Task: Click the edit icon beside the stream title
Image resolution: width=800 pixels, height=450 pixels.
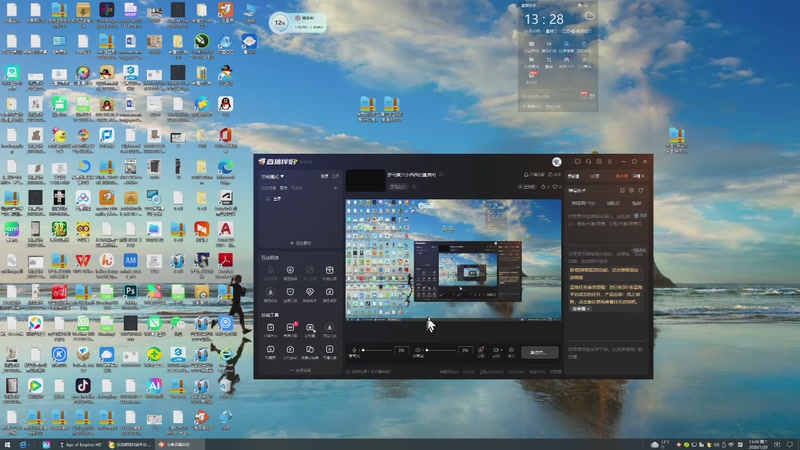Action: pyautogui.click(x=441, y=174)
